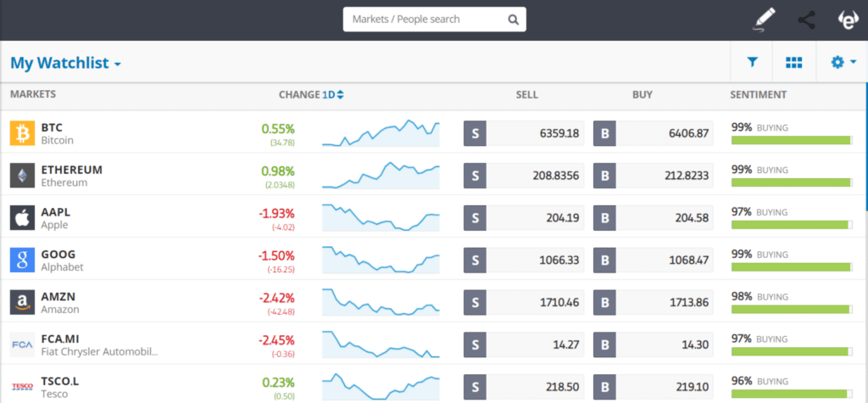This screenshot has height=403, width=868.
Task: Click the AMZN -2.42% change value
Action: pos(276,298)
